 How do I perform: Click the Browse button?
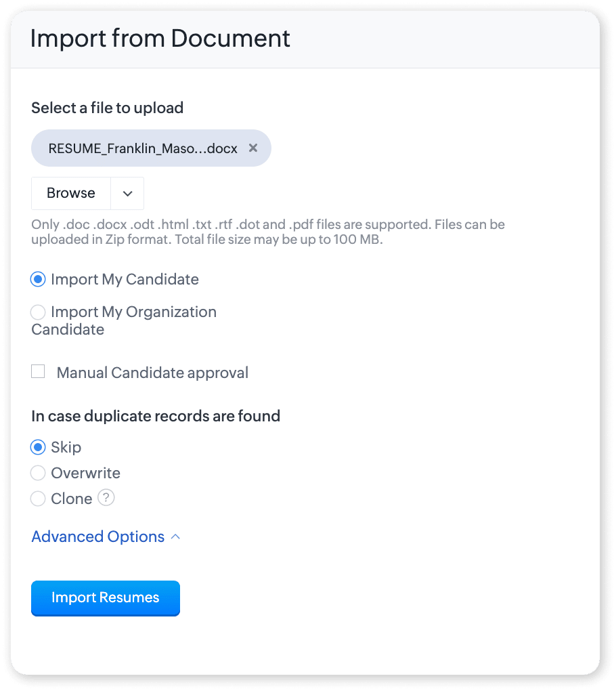71,193
